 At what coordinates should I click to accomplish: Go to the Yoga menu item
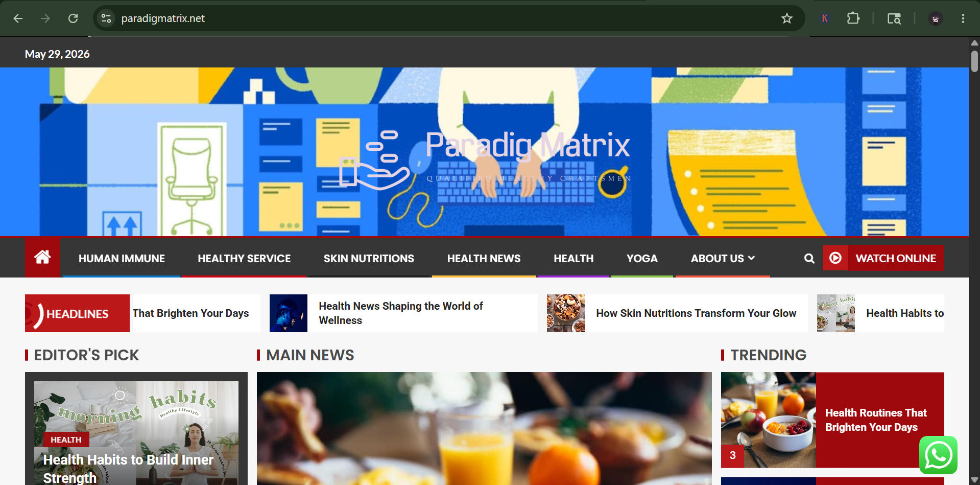(x=642, y=259)
